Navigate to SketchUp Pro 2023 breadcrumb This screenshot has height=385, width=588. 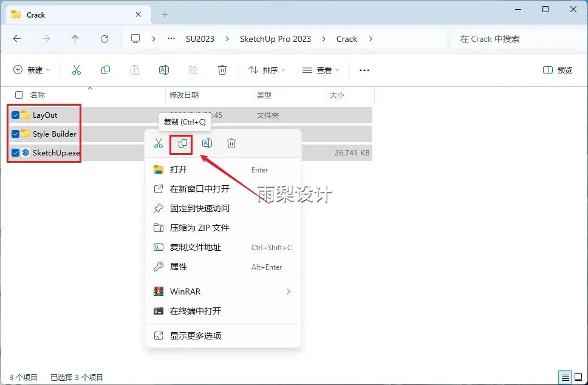point(275,39)
